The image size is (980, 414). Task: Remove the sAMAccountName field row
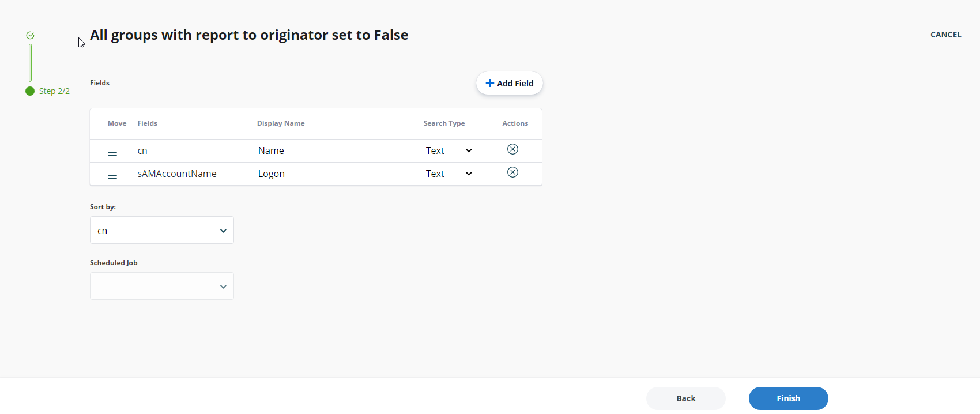512,172
